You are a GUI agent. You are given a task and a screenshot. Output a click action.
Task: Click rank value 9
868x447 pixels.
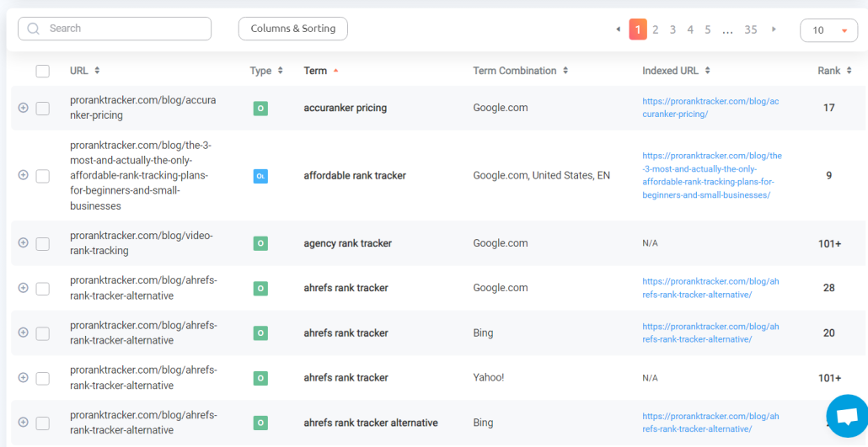pos(828,175)
